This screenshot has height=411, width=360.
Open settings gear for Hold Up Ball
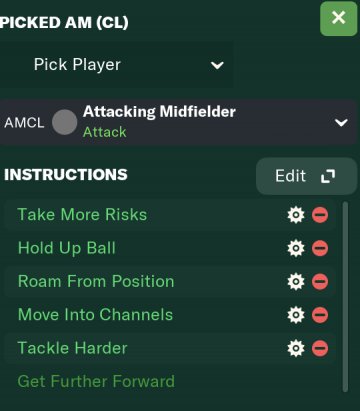pyautogui.click(x=296, y=248)
